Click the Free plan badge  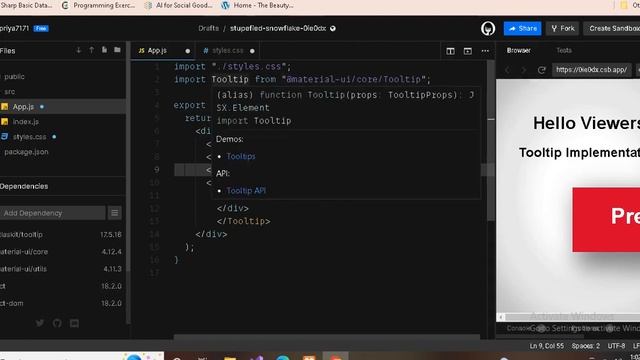click(x=41, y=29)
